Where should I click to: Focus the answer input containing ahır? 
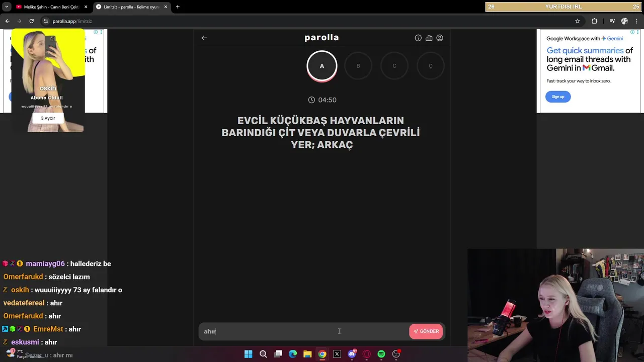point(303,331)
